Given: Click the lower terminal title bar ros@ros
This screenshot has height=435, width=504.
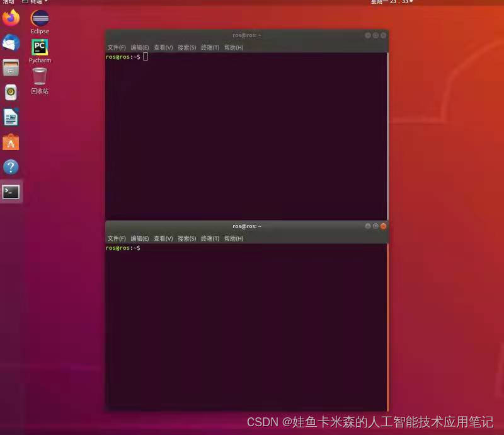Looking at the screenshot, I should (x=247, y=226).
